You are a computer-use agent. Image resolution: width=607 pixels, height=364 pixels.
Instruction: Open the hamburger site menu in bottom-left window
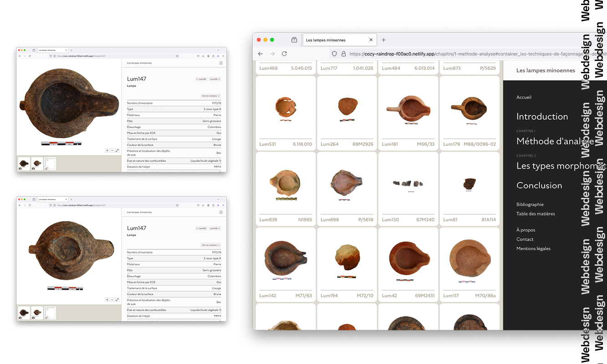click(221, 212)
